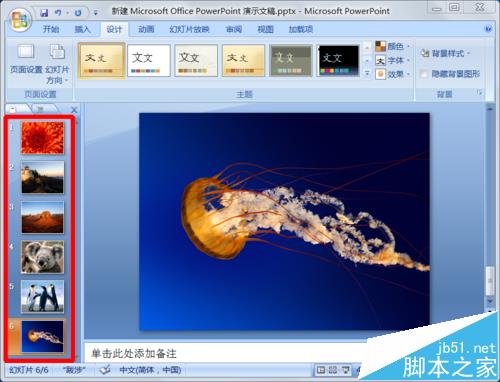Screen dimensions: 500x382
Task: Switch to the 幻灯片放映 (Slide Show) tab
Action: (x=189, y=29)
